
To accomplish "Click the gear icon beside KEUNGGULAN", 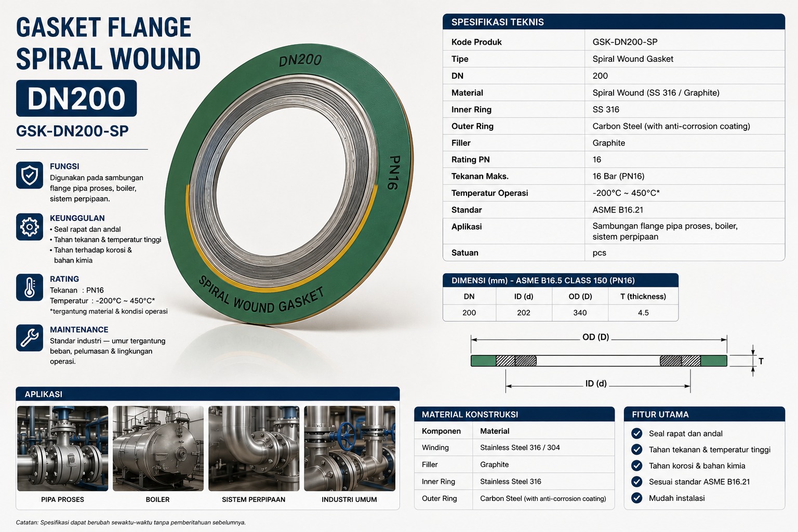I will click(30, 227).
